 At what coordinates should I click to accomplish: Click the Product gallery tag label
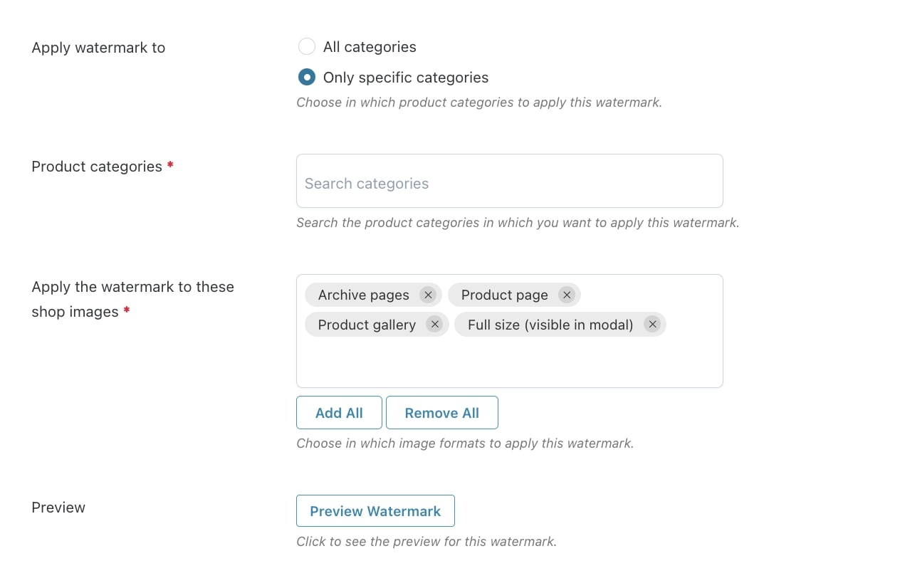(x=367, y=325)
